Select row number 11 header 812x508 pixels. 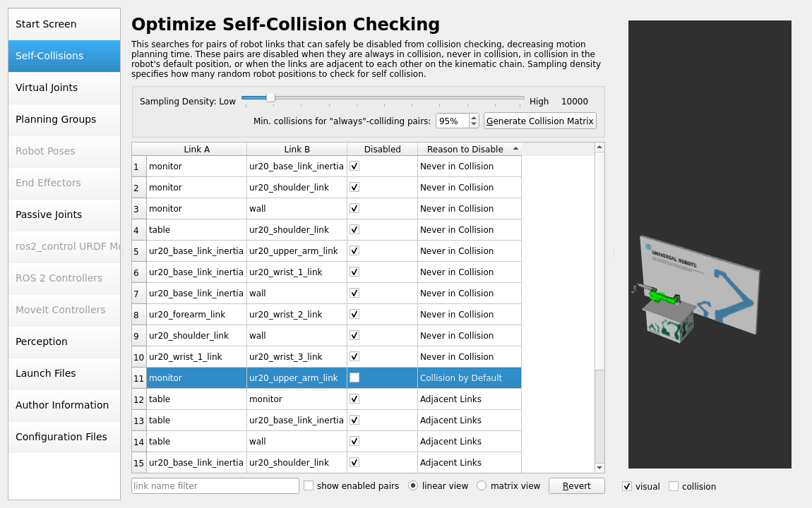[x=139, y=378]
